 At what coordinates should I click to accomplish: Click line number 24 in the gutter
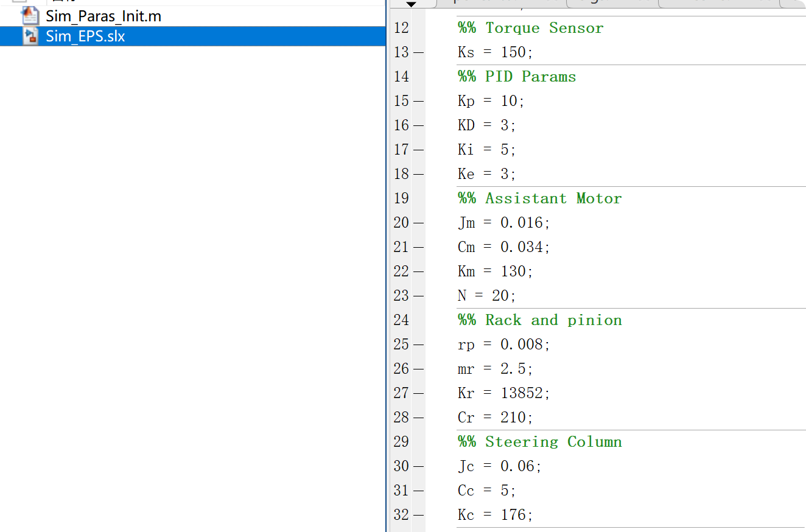(x=401, y=320)
